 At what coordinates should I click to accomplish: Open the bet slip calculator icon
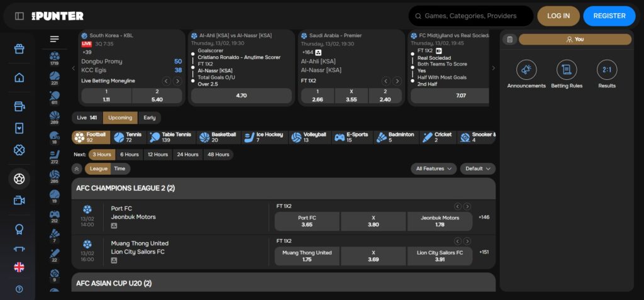click(x=509, y=39)
